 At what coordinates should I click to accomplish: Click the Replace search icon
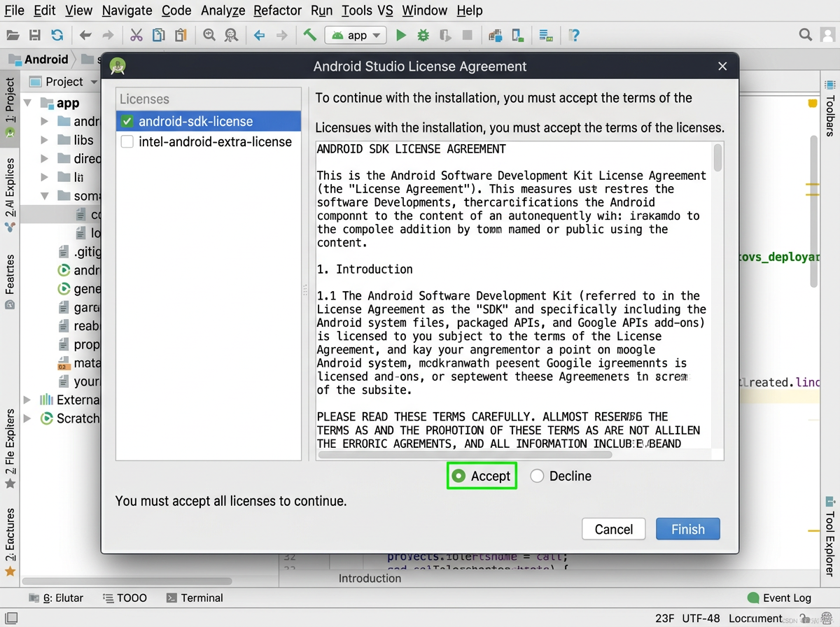231,35
